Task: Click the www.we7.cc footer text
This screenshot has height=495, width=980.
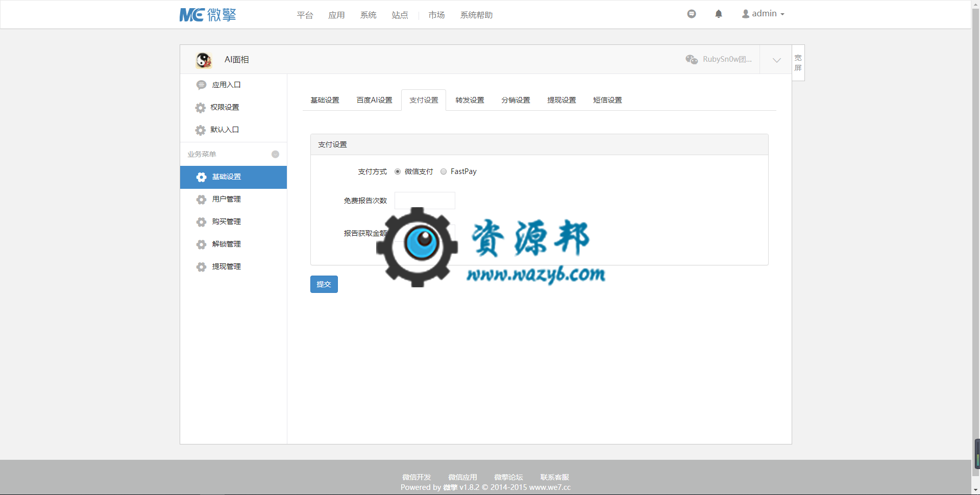Action: [x=550, y=487]
